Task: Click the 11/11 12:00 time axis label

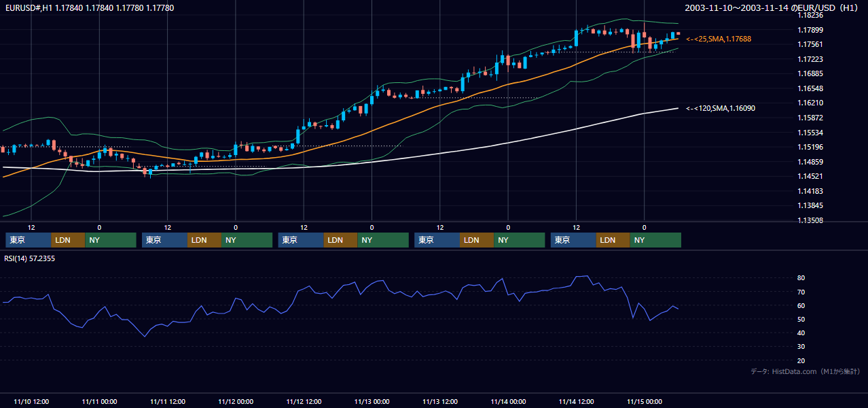Action: pos(167,401)
